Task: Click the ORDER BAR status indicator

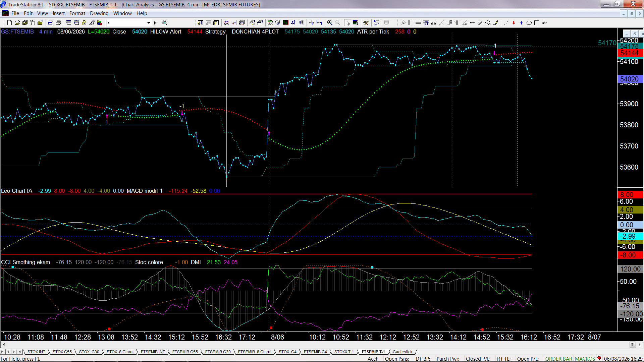Action: click(559, 359)
